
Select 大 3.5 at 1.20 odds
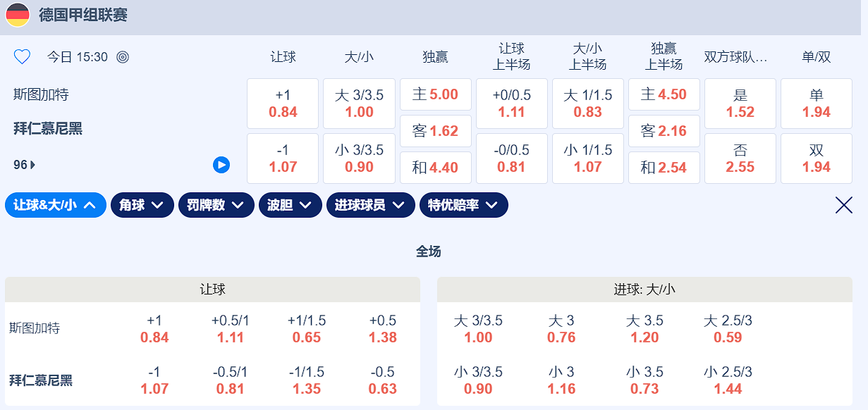tap(644, 329)
